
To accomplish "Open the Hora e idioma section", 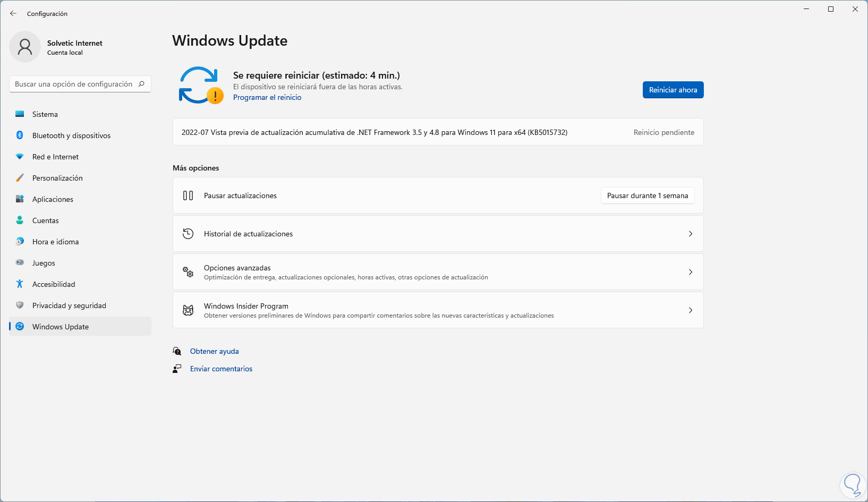I will pos(20,241).
